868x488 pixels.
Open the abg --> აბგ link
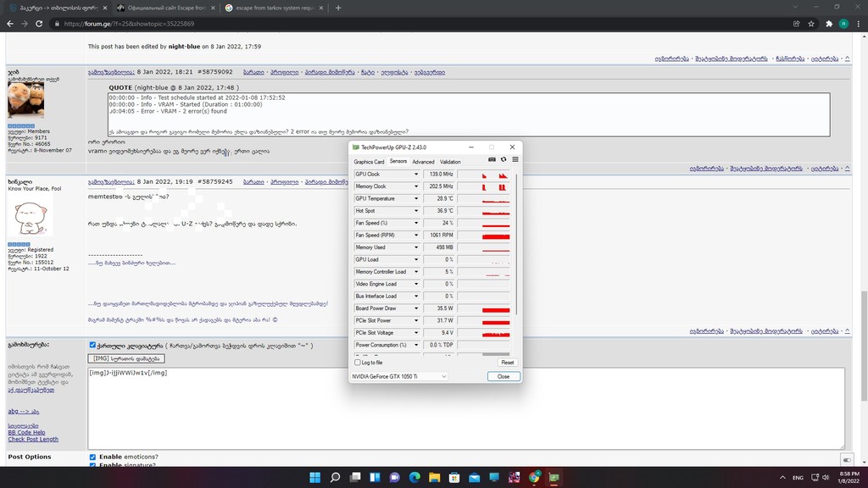point(23,411)
